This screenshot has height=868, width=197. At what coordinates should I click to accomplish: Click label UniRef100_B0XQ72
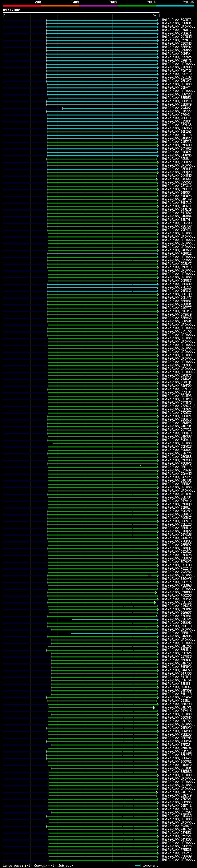point(176,826)
